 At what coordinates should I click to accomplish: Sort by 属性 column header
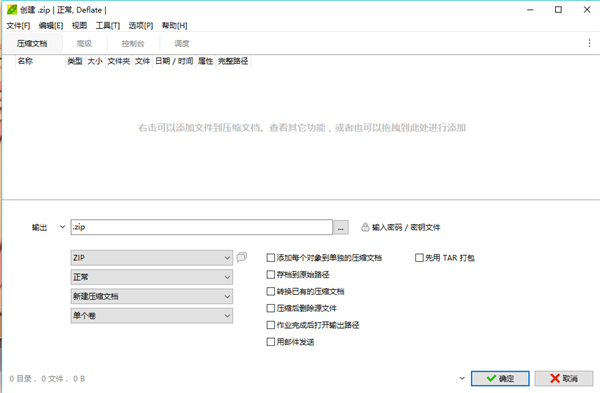point(205,61)
